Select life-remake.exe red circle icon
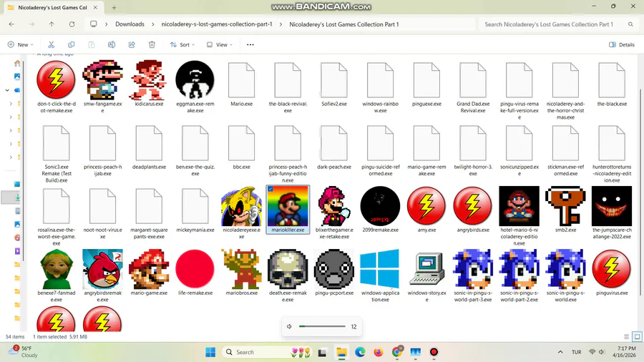The width and height of the screenshot is (644, 362). (195, 269)
